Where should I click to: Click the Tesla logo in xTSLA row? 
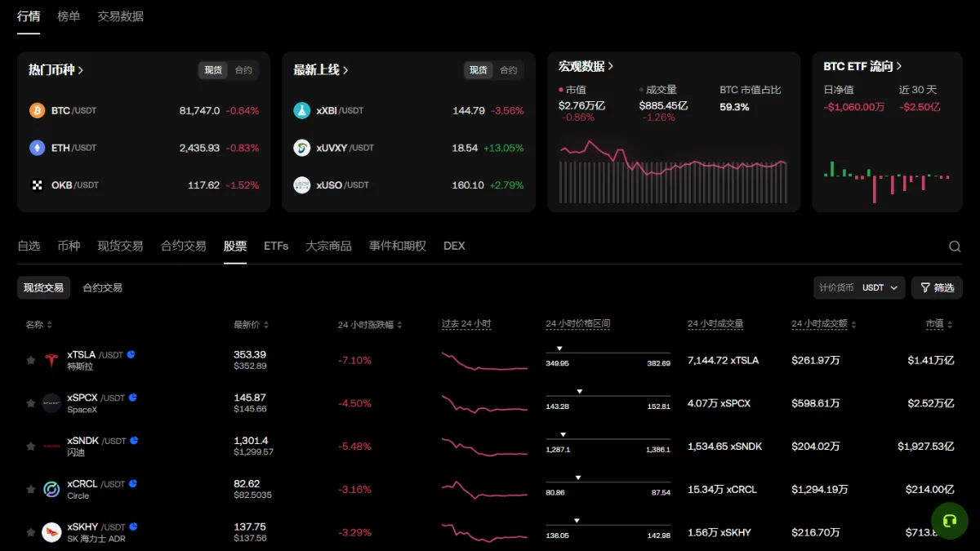(x=51, y=360)
